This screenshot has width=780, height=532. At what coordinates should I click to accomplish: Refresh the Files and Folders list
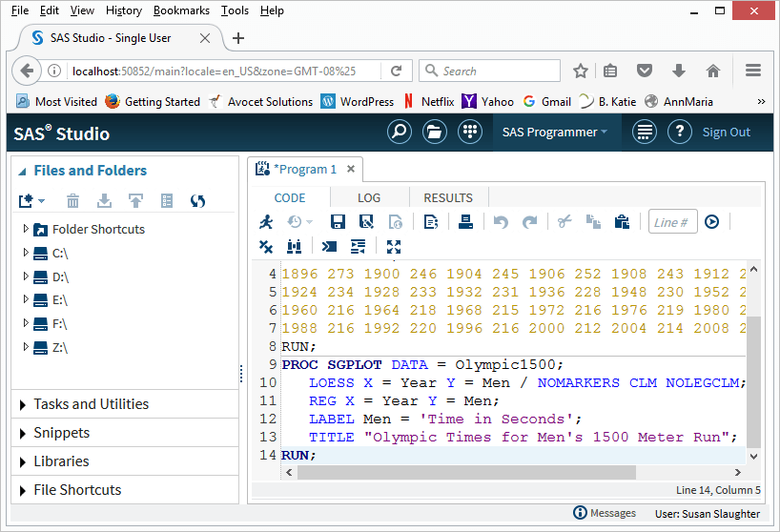pos(198,201)
